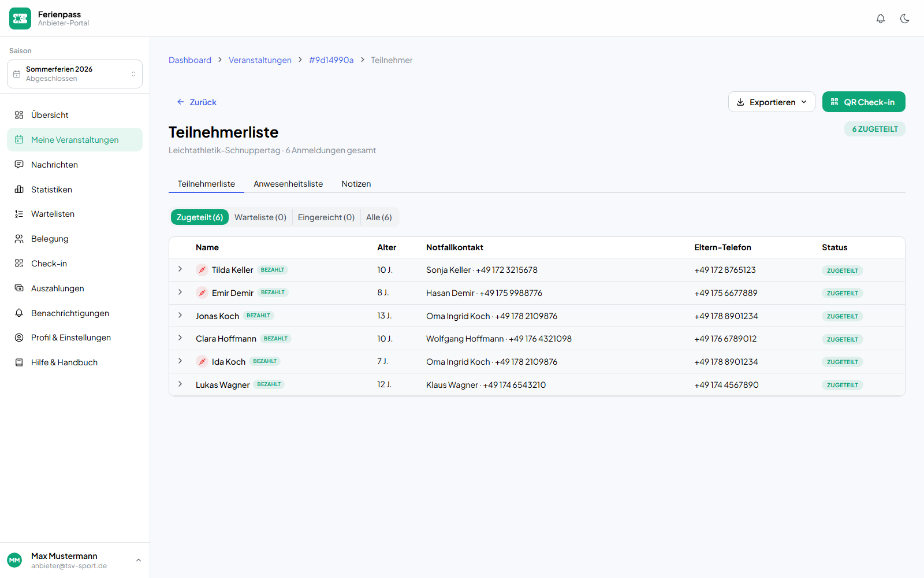Screen dimensions: 924x578
Task: Click Emir Demir's parent phone +49 175 6677889
Action: pos(726,293)
